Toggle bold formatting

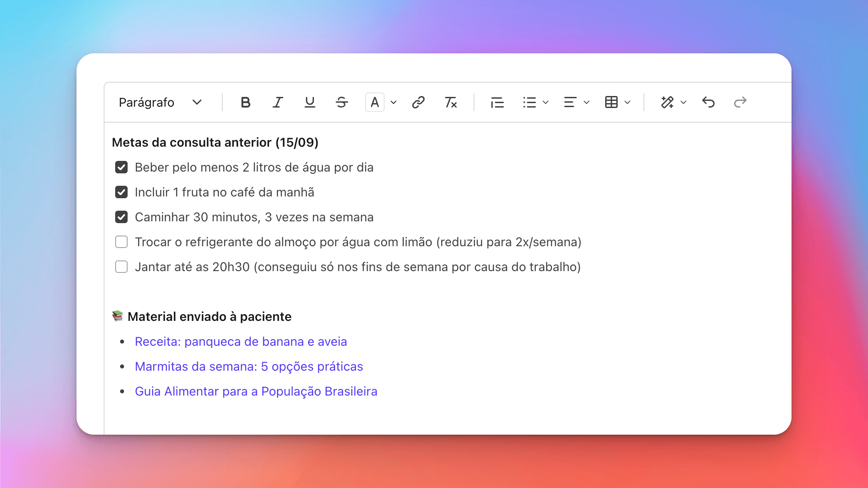pyautogui.click(x=245, y=103)
